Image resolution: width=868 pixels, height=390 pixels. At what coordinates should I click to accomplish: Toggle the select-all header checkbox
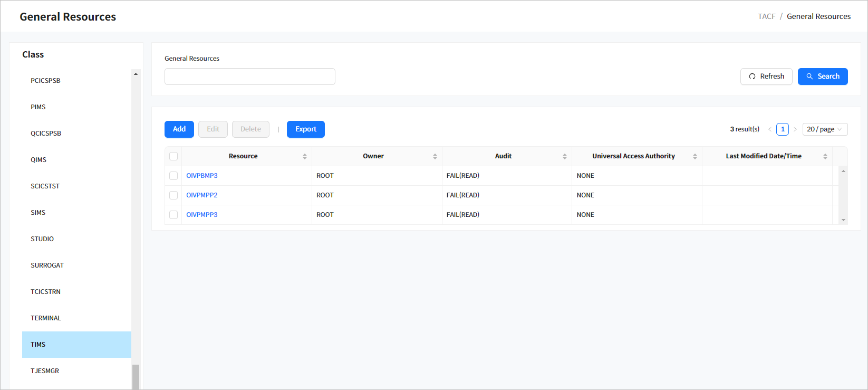pos(173,156)
